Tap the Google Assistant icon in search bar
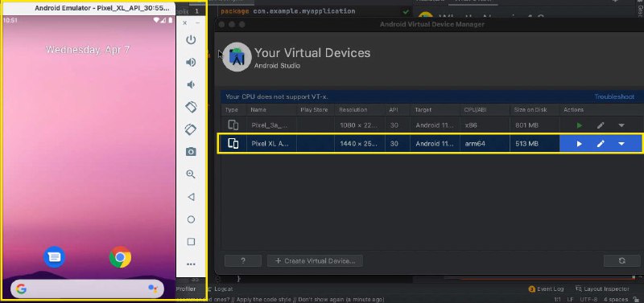Image resolution: width=644 pixels, height=303 pixels. 153,289
